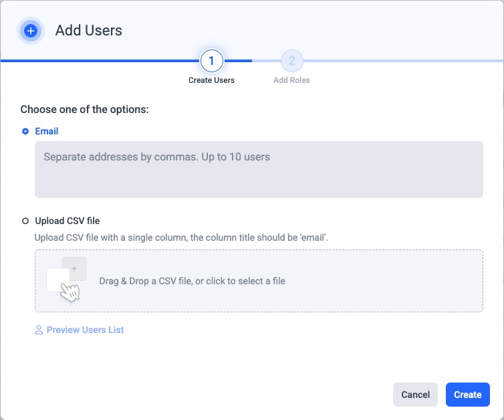Click the person icon beside Preview Users List
Screen dimensions: 504x420
coord(39,330)
